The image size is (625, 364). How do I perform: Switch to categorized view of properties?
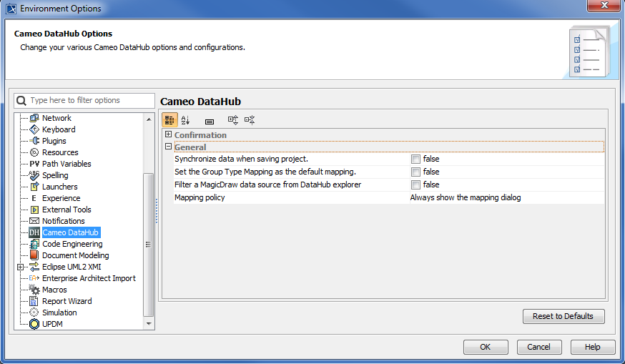coord(169,120)
